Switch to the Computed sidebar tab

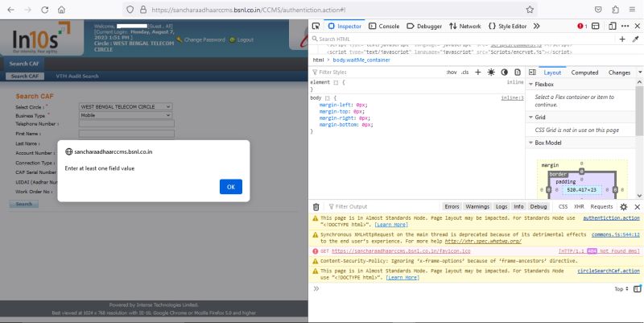pos(584,72)
